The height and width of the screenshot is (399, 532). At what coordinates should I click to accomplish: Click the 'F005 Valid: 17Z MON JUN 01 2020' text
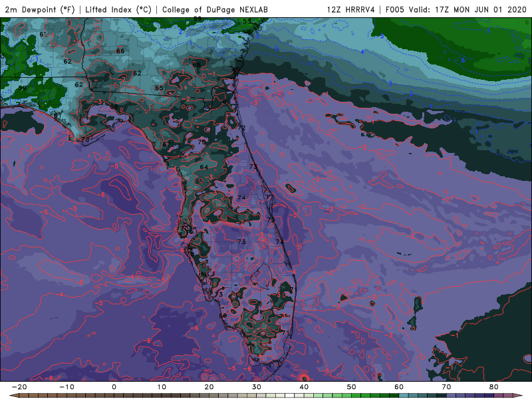tap(456, 9)
